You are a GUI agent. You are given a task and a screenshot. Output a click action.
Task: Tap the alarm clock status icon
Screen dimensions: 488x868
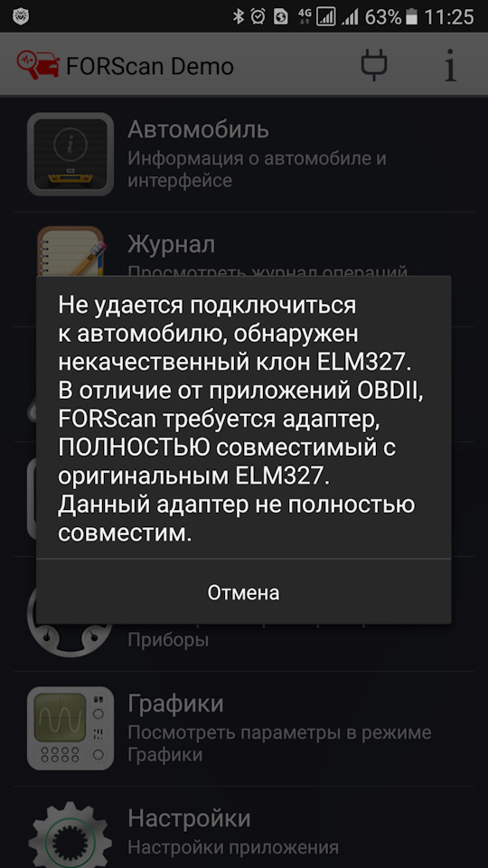pyautogui.click(x=258, y=16)
